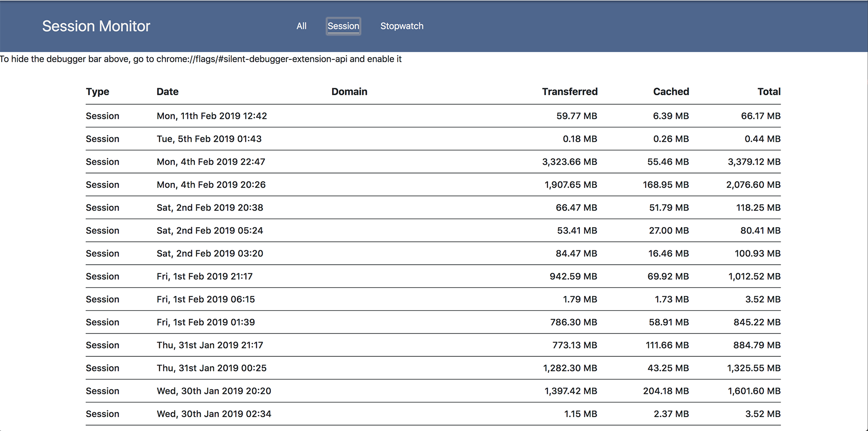Click the Thu, 31st Jan 2019 00:25 date
Screen dimensions: 868x431
tap(211, 368)
